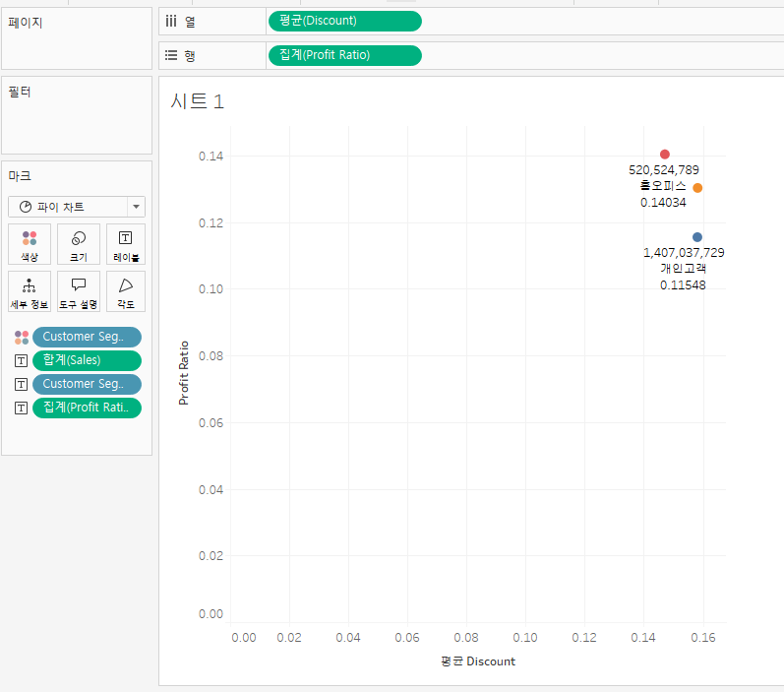
Task: Click the red data point mark
Action: click(x=665, y=155)
